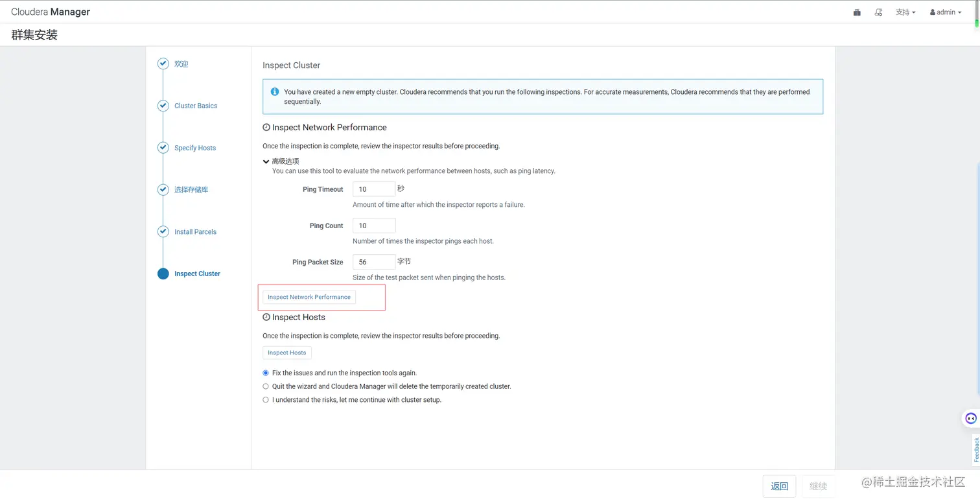Click the Ping Count label

click(326, 226)
